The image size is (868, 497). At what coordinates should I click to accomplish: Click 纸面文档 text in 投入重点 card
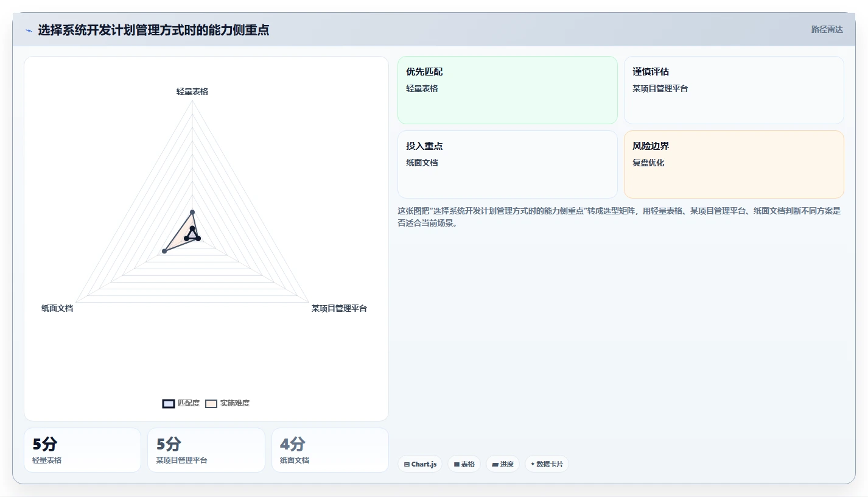point(422,163)
